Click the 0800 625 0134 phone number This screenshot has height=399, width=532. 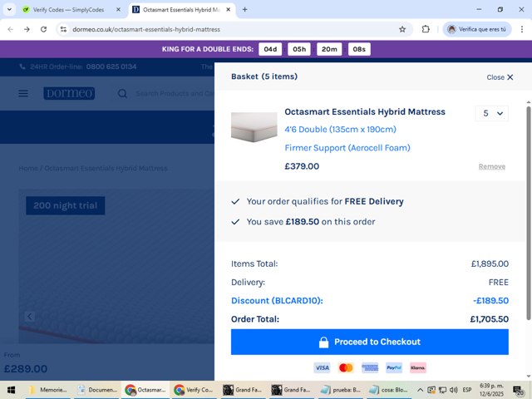coord(111,66)
